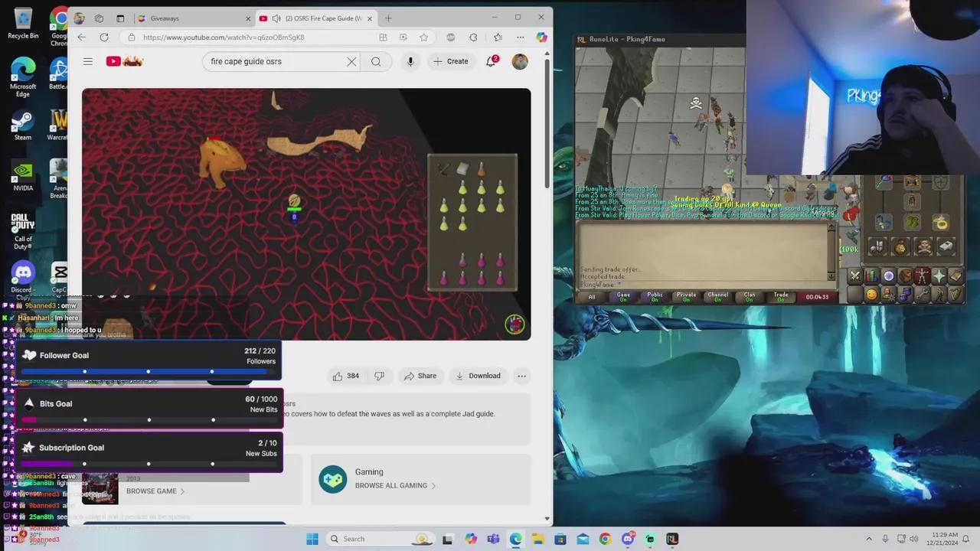Toggle Edge vertical tabs button
The height and width of the screenshot is (551, 980).
120,18
